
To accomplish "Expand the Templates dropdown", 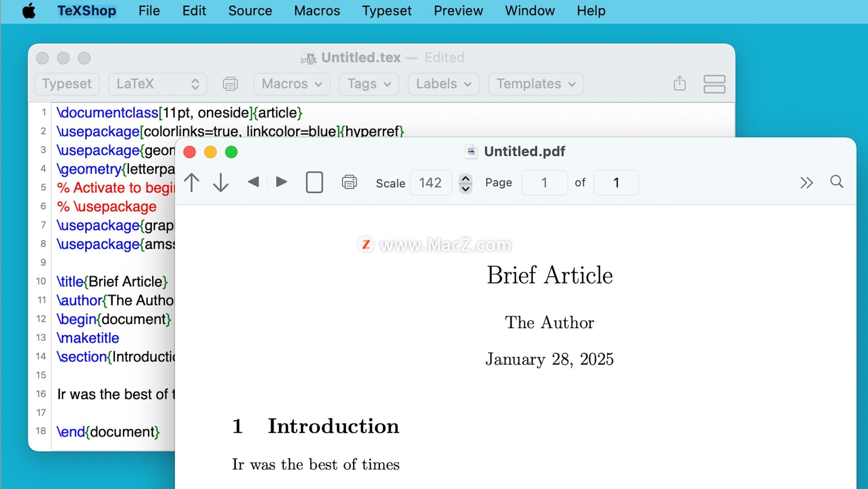I will pyautogui.click(x=536, y=84).
